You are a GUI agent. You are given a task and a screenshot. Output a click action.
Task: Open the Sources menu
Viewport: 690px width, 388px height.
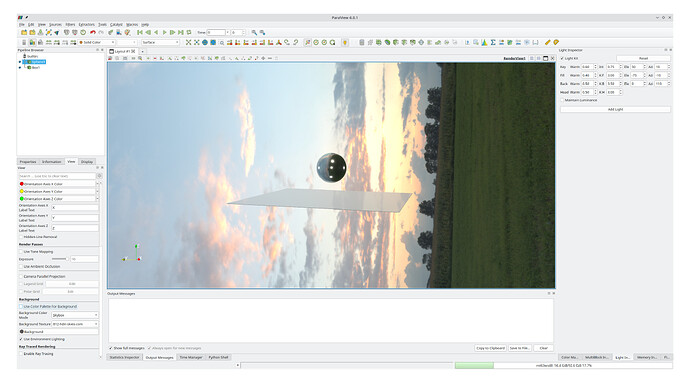point(55,25)
